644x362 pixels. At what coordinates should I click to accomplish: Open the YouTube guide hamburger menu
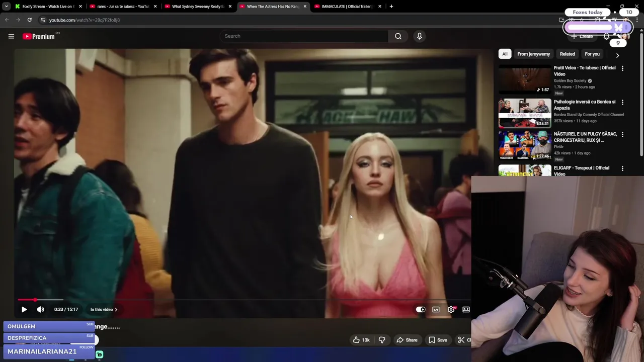pyautogui.click(x=11, y=36)
